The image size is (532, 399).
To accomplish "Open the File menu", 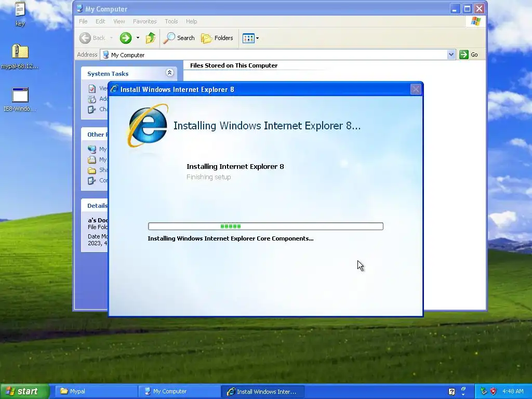I will [x=83, y=21].
